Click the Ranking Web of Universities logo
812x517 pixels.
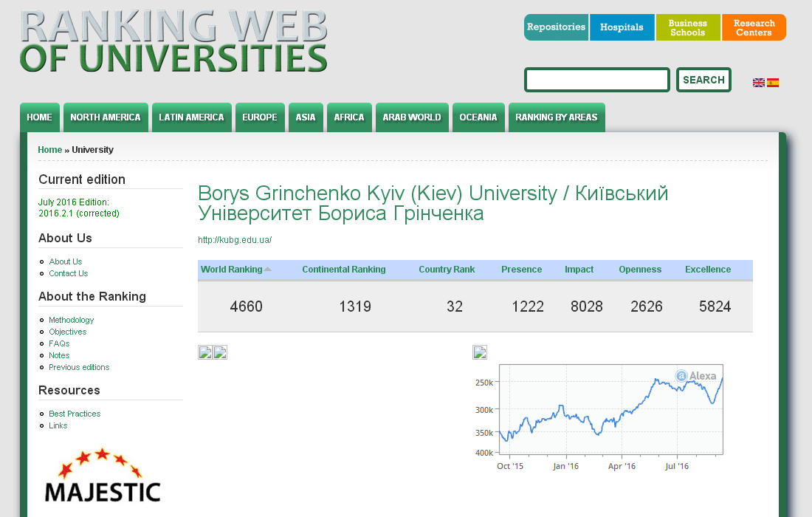pyautogui.click(x=173, y=41)
